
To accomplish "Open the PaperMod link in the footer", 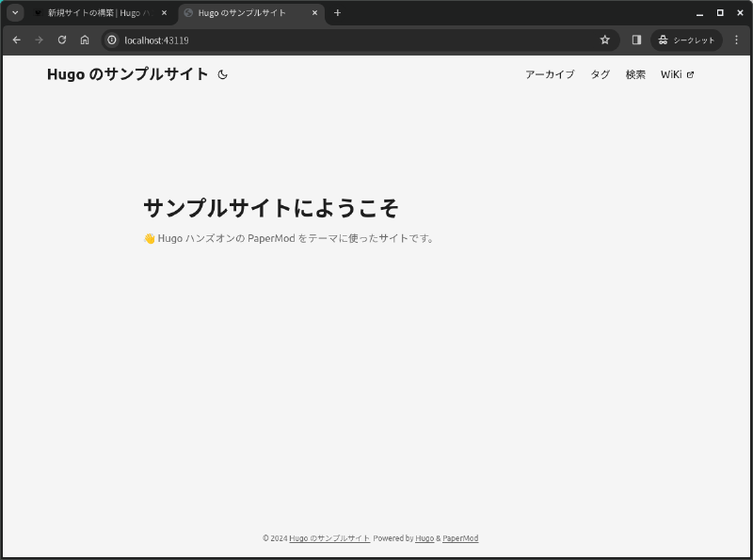I will click(460, 538).
